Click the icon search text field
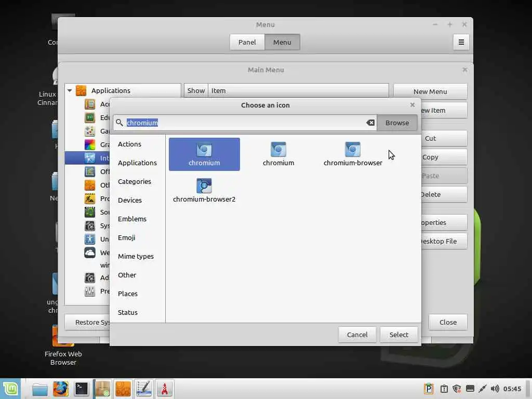The image size is (532, 399). click(244, 123)
